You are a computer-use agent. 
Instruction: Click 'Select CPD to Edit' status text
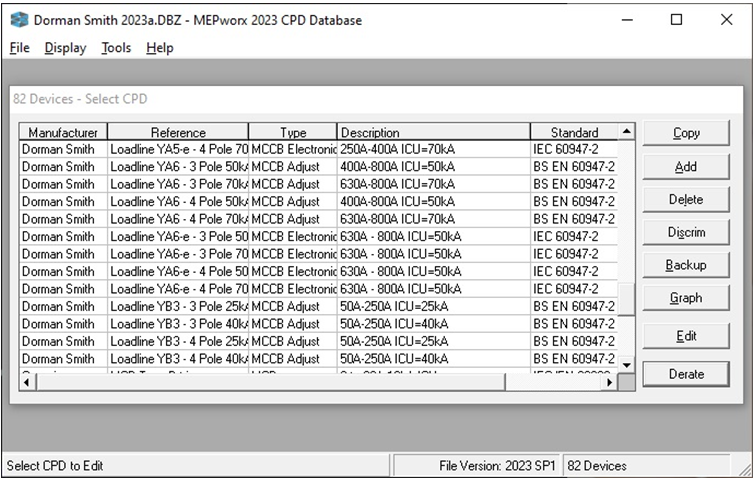pos(55,466)
